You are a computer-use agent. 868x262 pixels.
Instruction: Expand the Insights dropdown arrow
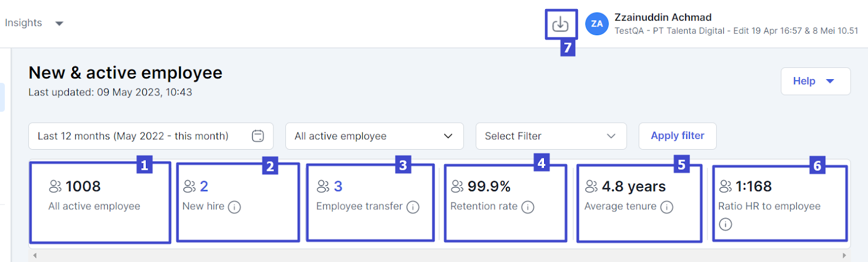tap(60, 23)
